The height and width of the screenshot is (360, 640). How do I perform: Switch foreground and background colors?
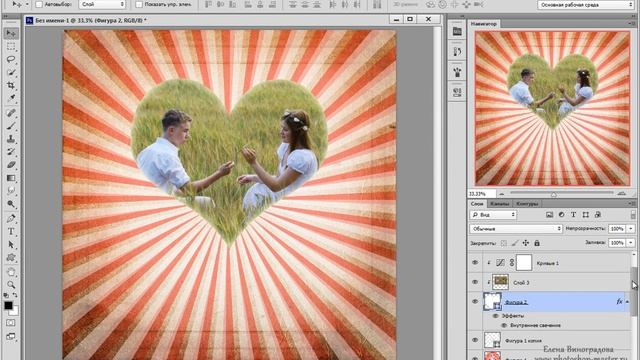15,295
